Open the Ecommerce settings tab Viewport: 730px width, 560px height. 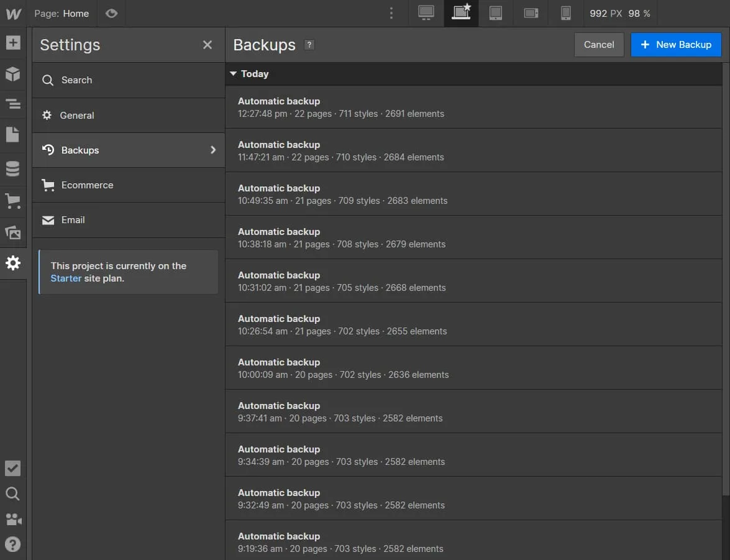tap(87, 185)
